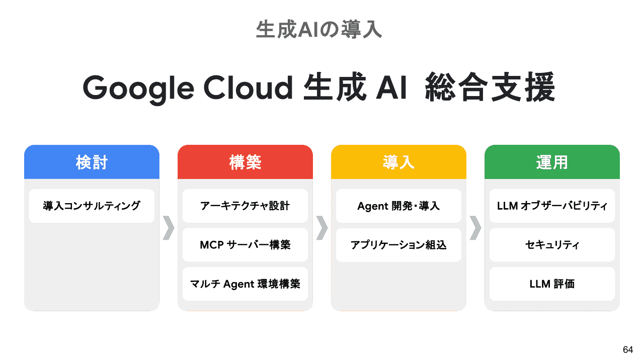Open the マルチ Agent 環境構築 item

pyautogui.click(x=245, y=284)
